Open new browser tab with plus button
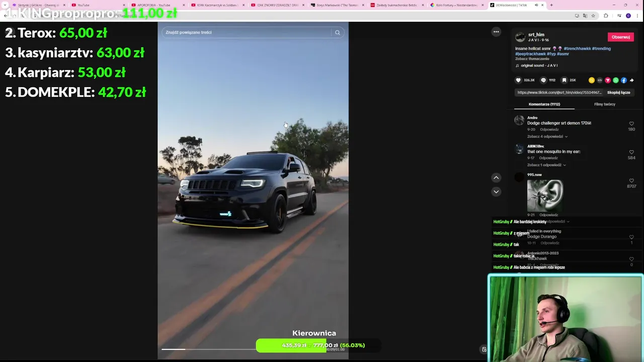The width and height of the screenshot is (644, 362). 551,5
